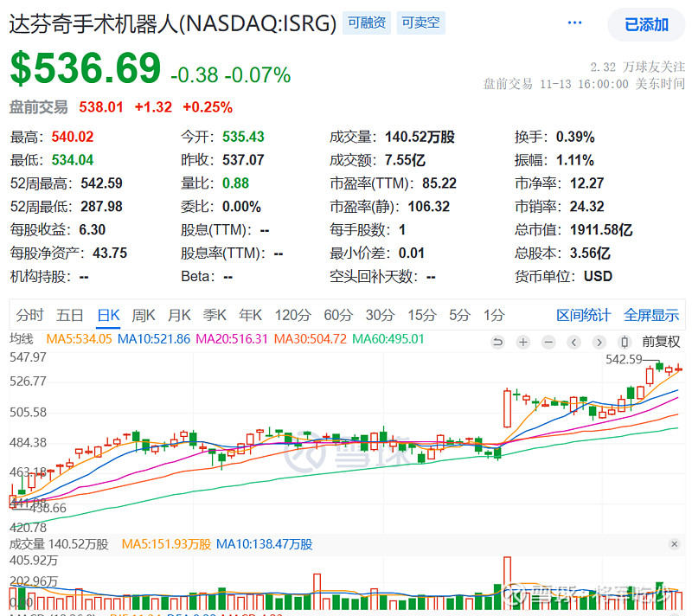Screen dimensions: 692x616
Task: Switch to the 五日 chart tab
Action: point(70,315)
